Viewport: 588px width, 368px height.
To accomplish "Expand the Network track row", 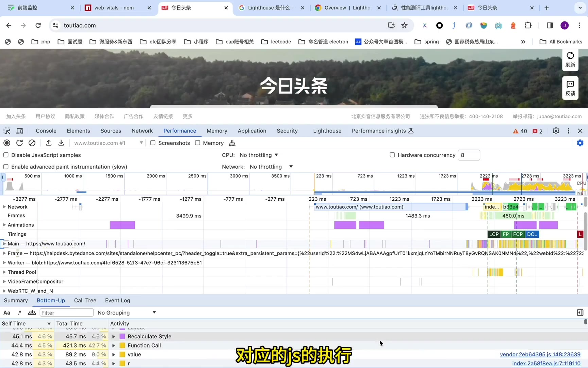I will pyautogui.click(x=4, y=207).
